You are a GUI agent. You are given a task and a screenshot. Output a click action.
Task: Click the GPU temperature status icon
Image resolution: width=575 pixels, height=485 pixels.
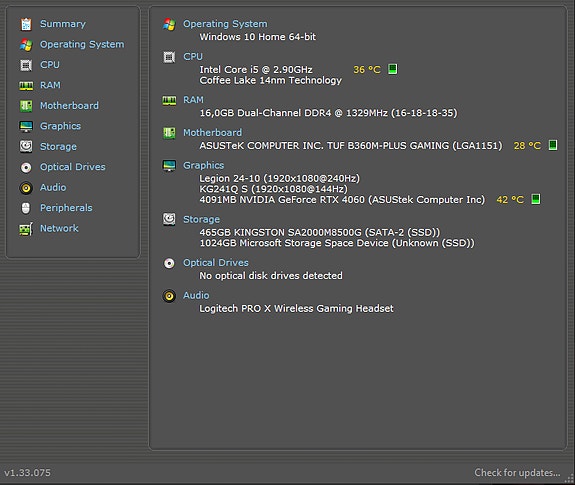[x=536, y=199]
